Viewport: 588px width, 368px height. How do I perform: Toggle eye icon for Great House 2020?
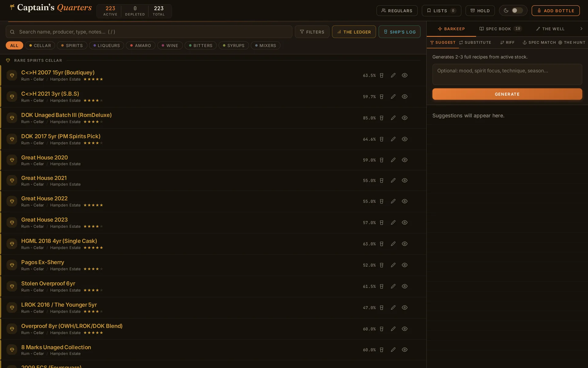[405, 160]
